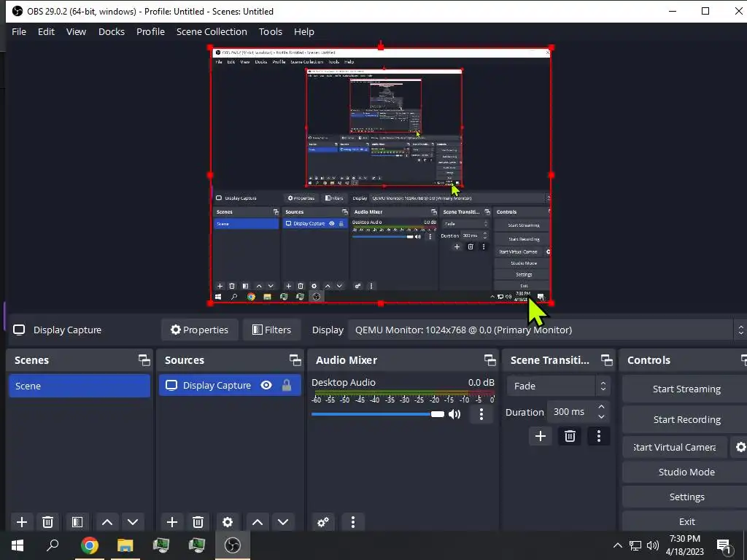Enable Studio Mode
The height and width of the screenshot is (560, 747).
coord(686,472)
